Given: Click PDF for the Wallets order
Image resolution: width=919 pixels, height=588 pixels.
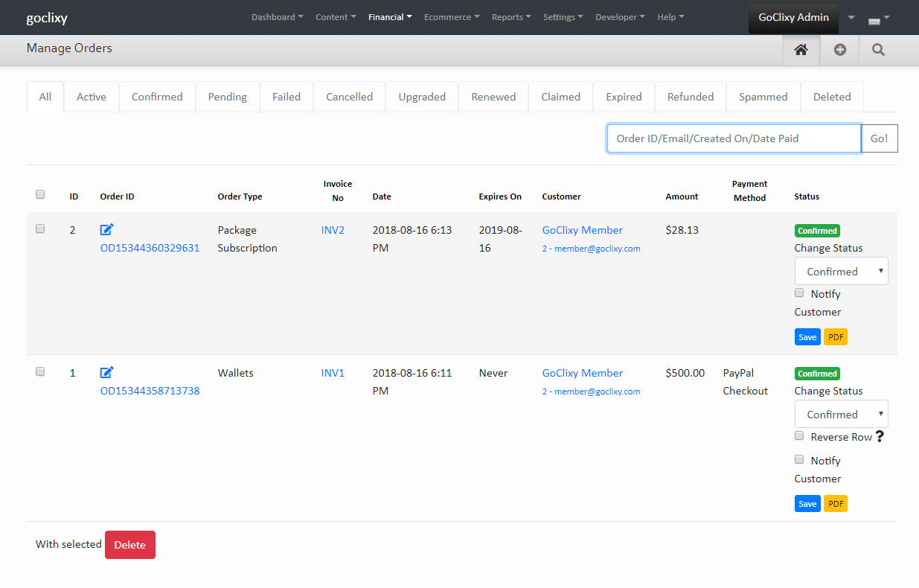Looking at the screenshot, I should point(836,504).
